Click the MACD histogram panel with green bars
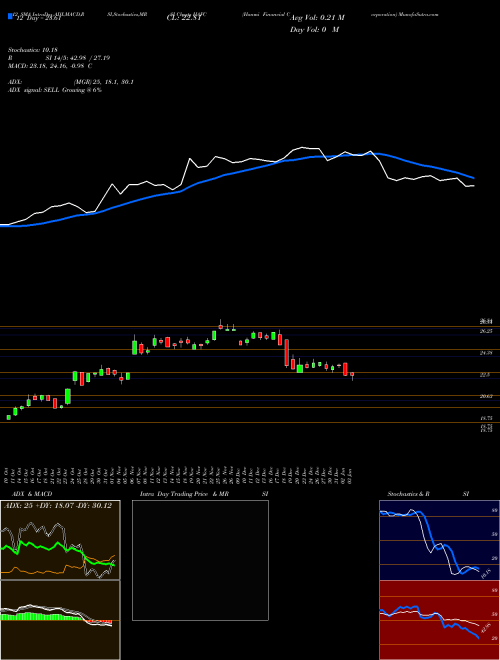 (x=60, y=620)
